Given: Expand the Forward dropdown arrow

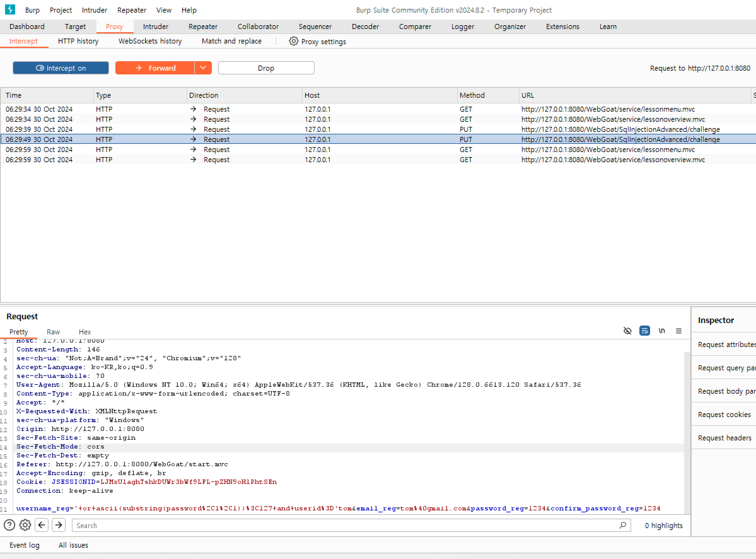Looking at the screenshot, I should click(203, 68).
